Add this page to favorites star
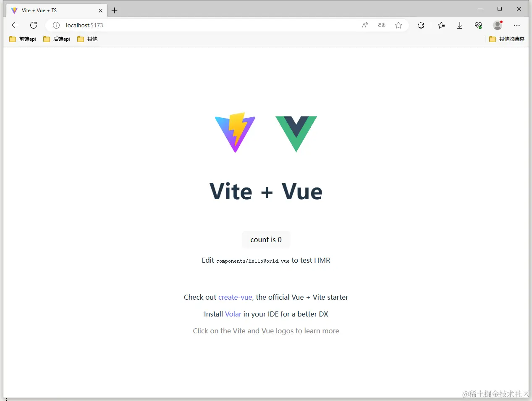 [x=398, y=25]
